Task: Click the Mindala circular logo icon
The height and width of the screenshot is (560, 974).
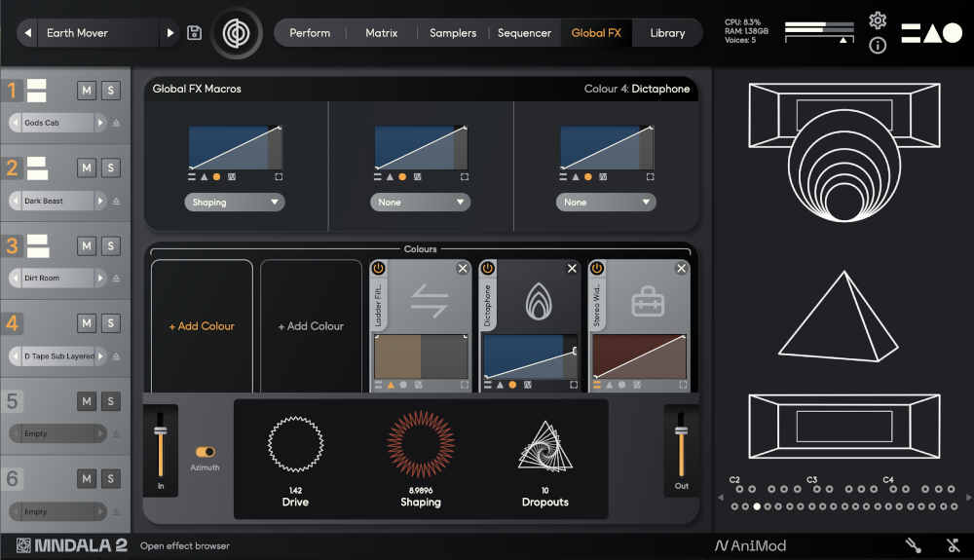Action: pyautogui.click(x=236, y=33)
